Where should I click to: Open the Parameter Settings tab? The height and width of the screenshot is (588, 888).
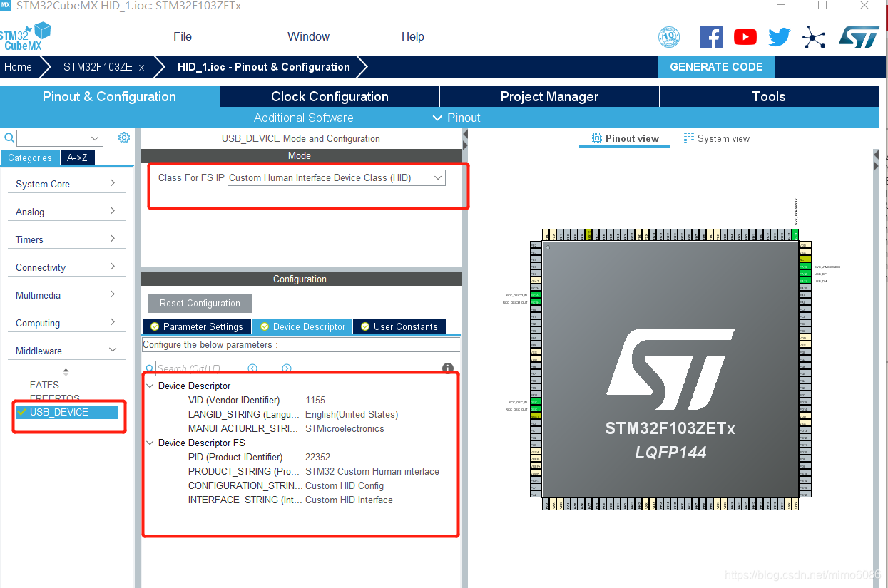197,326
